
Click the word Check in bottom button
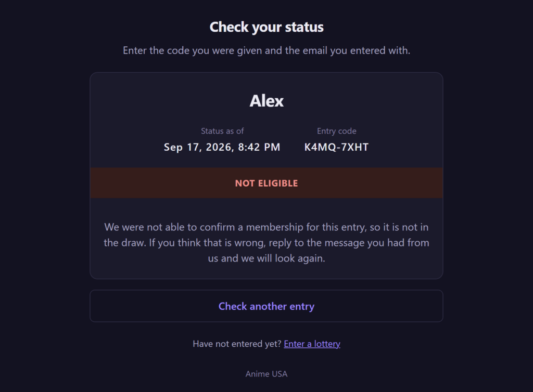point(233,306)
